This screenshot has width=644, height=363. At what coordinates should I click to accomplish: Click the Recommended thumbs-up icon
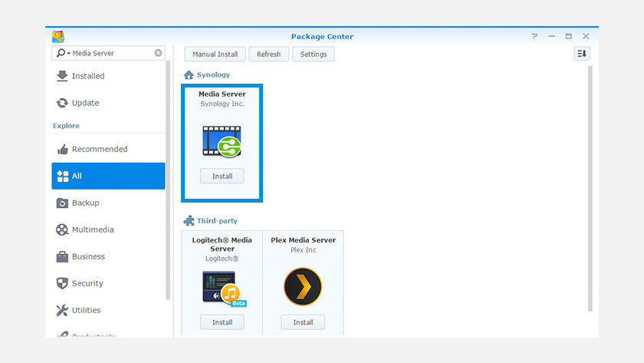[62, 149]
